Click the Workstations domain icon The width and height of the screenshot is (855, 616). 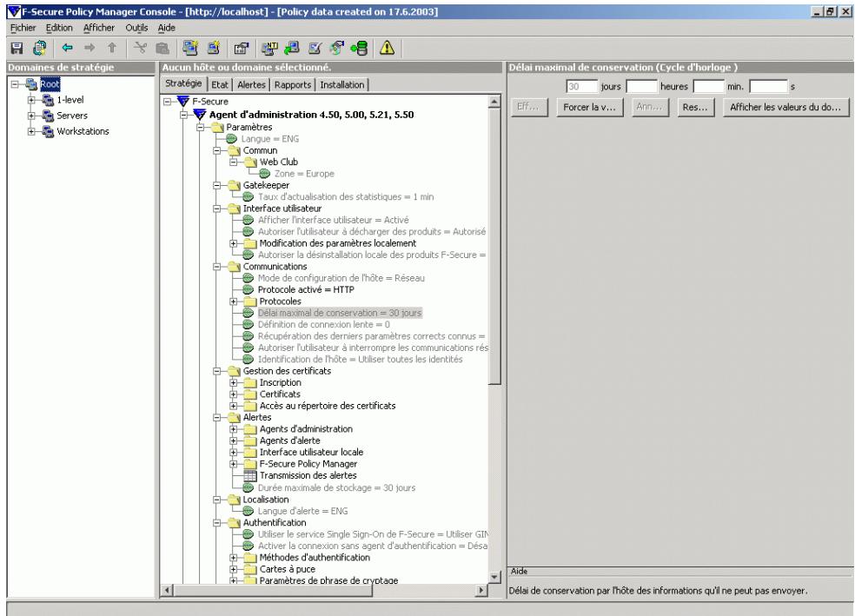point(48,131)
